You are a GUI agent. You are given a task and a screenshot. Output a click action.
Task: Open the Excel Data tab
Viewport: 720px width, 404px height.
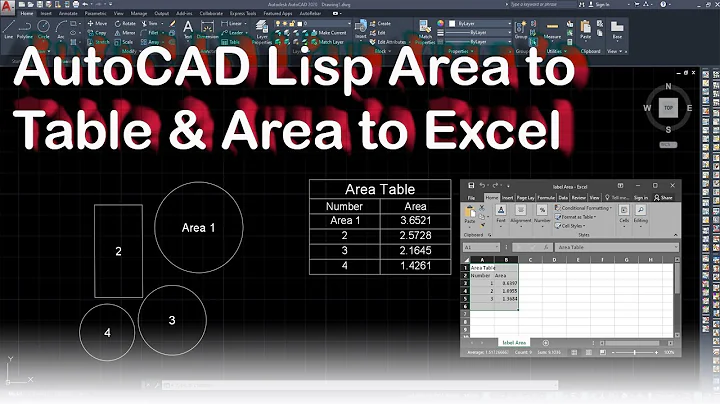point(563,198)
